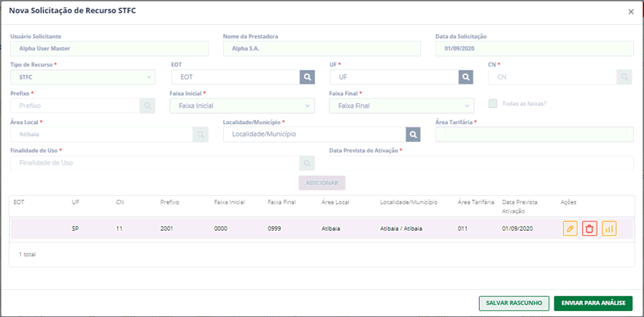Viewport: 644px width, 317px height.
Task: Open the Tipo de Recurso dropdown
Action: 82,77
